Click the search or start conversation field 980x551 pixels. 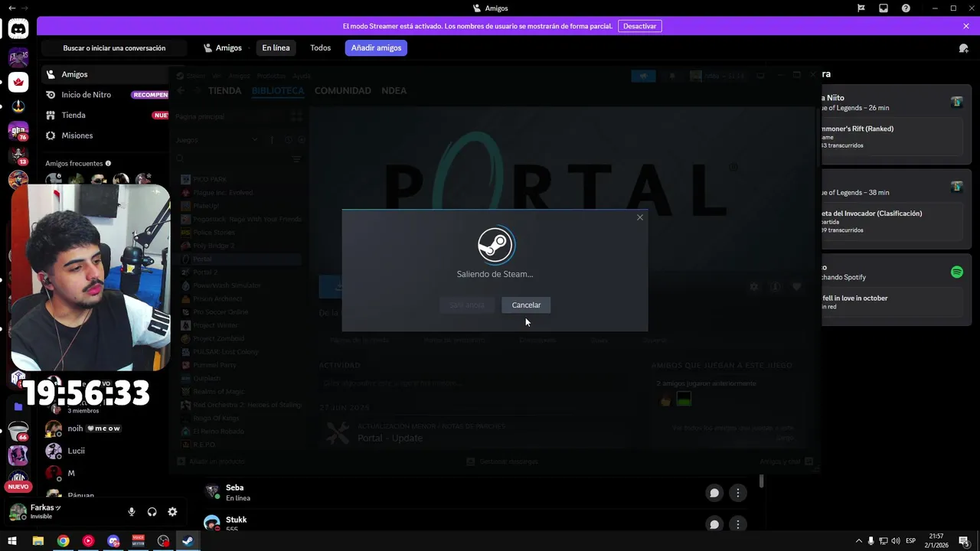point(114,48)
